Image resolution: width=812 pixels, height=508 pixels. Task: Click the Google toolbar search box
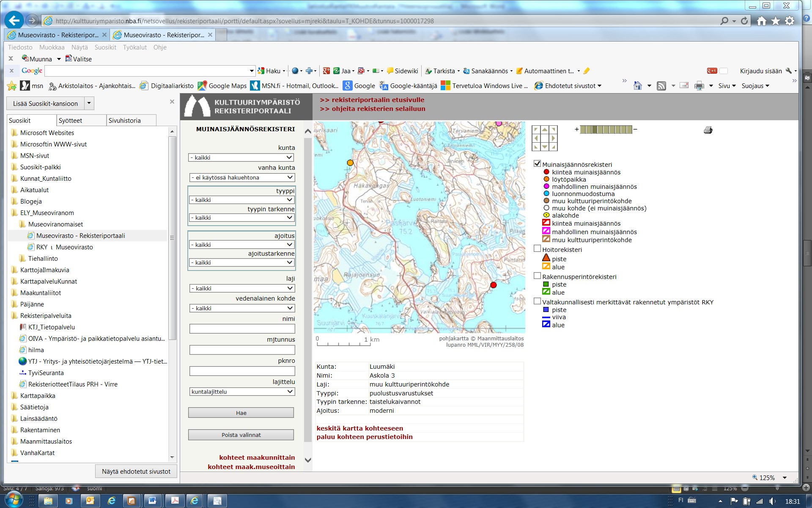coord(150,71)
